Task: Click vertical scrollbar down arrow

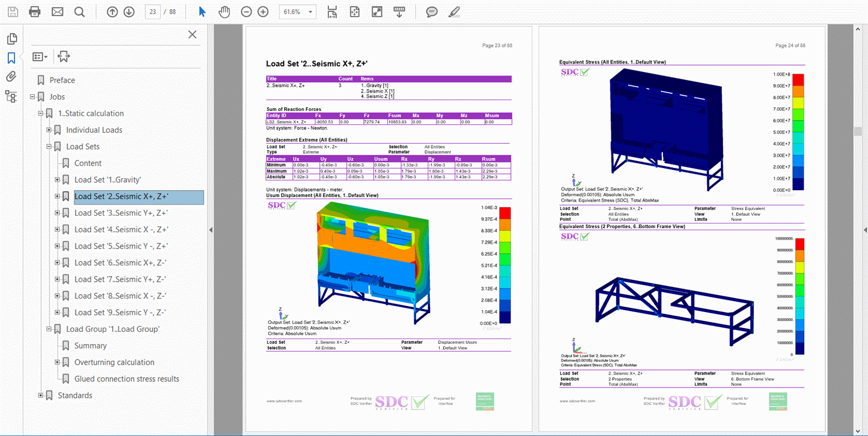Action: pos(858,431)
